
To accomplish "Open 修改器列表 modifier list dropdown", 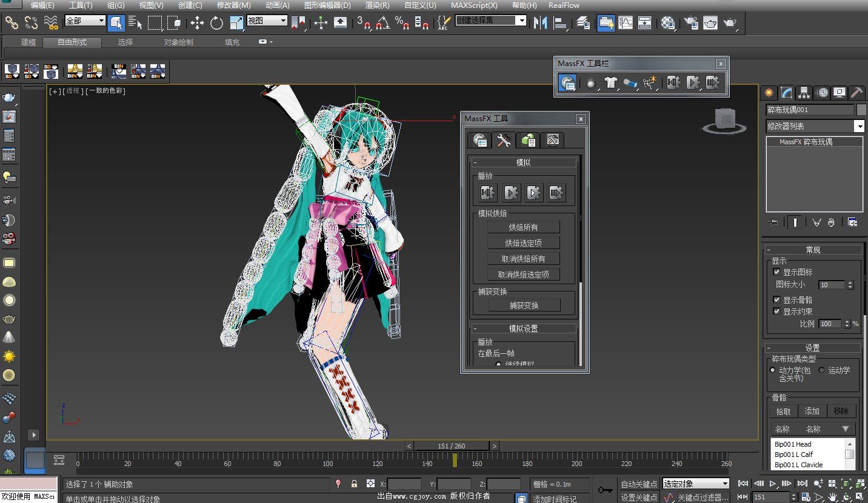I will [815, 126].
